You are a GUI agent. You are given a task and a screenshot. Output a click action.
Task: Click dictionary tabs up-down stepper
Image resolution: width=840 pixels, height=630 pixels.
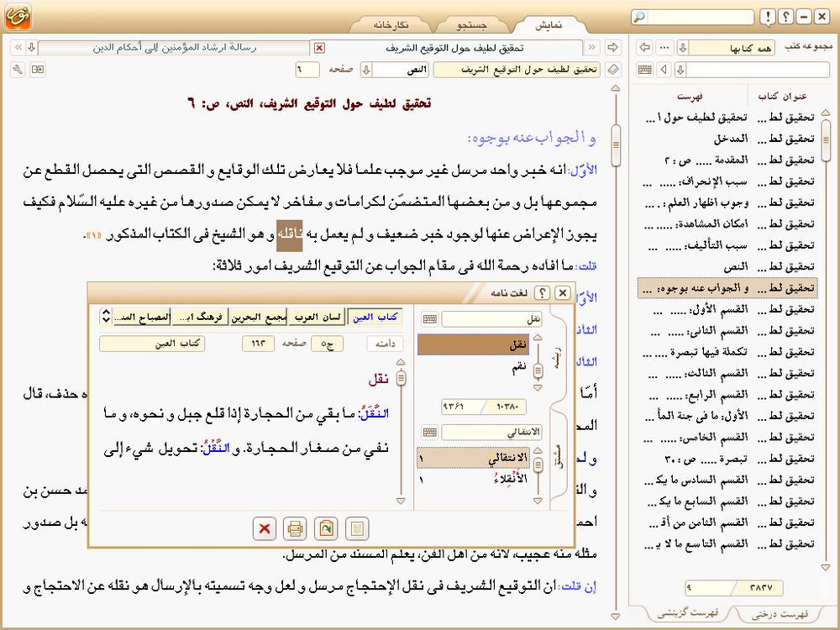pos(106,317)
